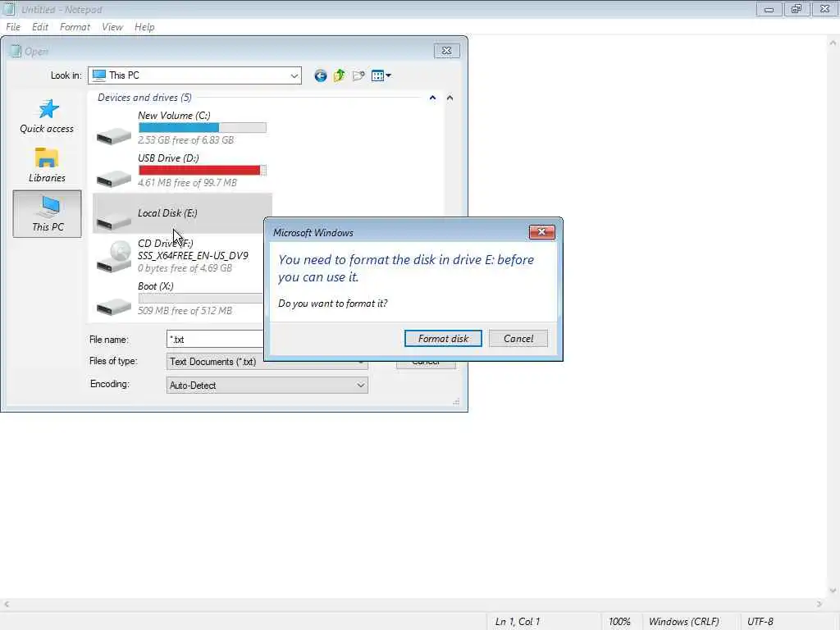Expand the Encoding Auto-Detect dropdown
The height and width of the screenshot is (630, 840).
pyautogui.click(x=361, y=386)
